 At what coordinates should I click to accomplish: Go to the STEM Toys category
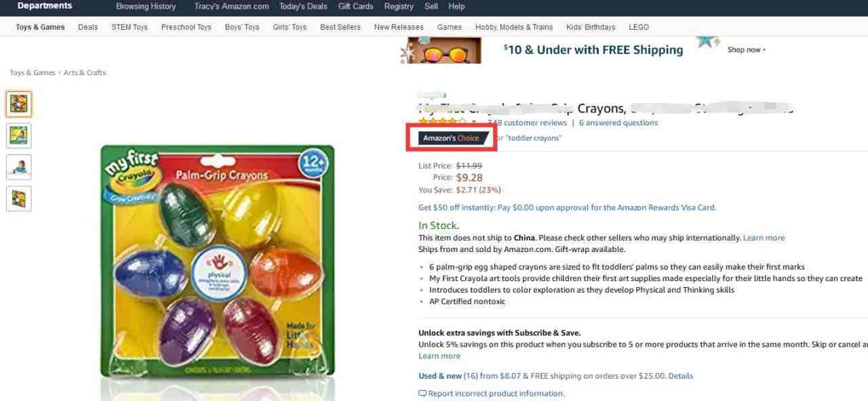coord(130,27)
